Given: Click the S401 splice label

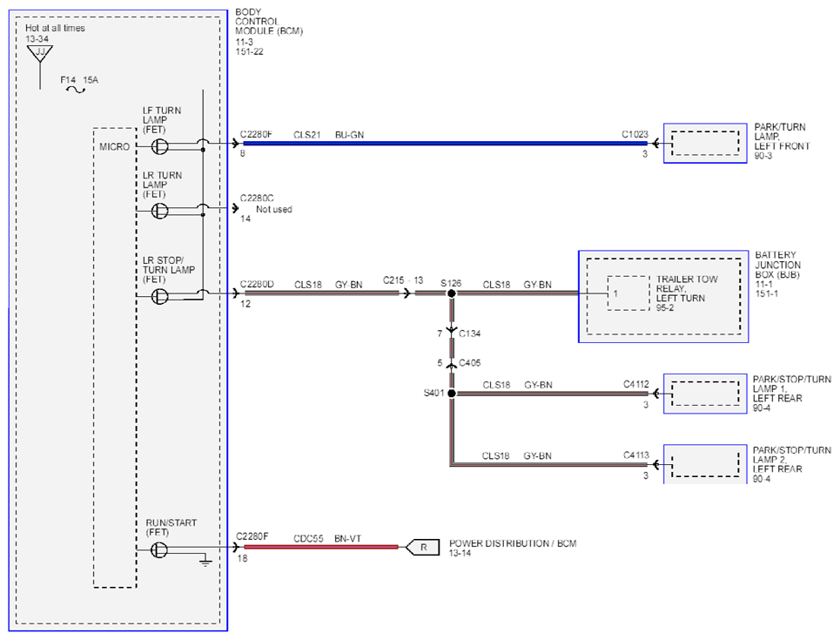Looking at the screenshot, I should click(x=434, y=393).
